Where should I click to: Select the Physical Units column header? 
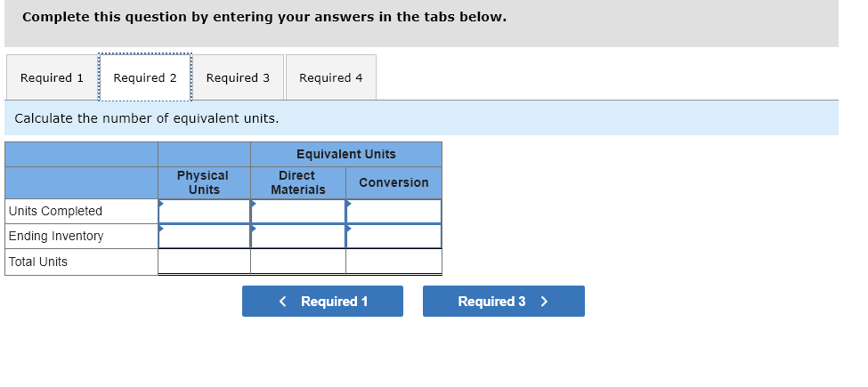tap(203, 182)
